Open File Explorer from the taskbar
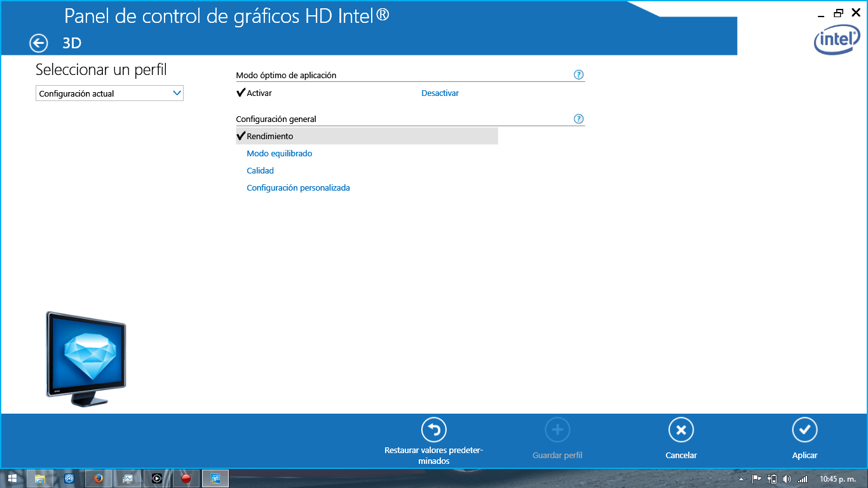The image size is (868, 488). coord(39,478)
